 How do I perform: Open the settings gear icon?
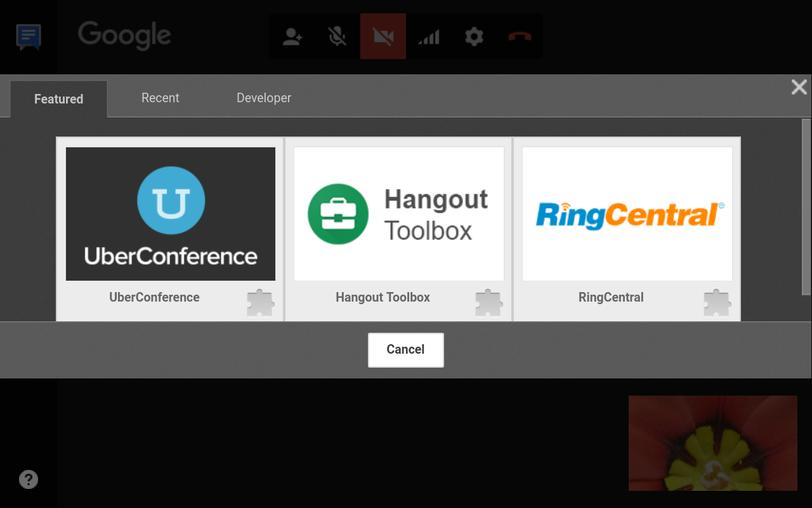coord(474,37)
